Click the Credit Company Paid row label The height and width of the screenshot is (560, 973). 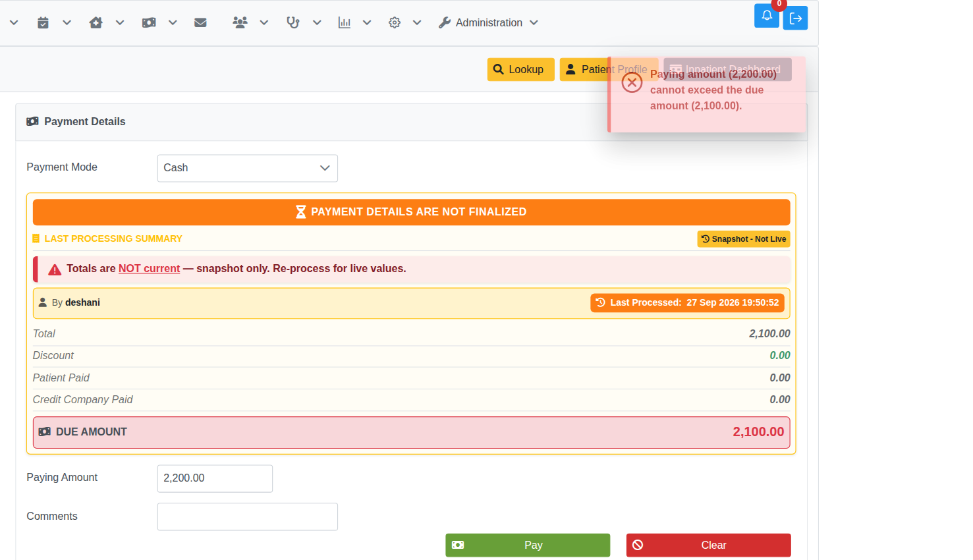[x=83, y=400]
